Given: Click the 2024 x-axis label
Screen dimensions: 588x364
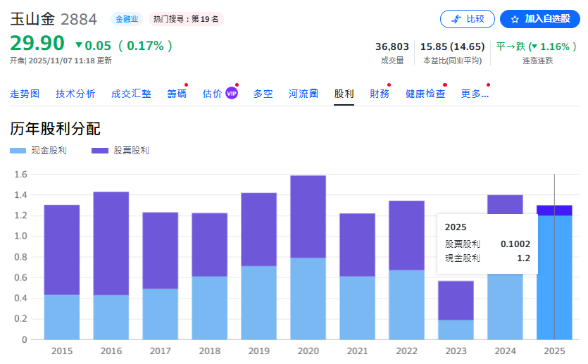Looking at the screenshot, I should (x=505, y=351).
